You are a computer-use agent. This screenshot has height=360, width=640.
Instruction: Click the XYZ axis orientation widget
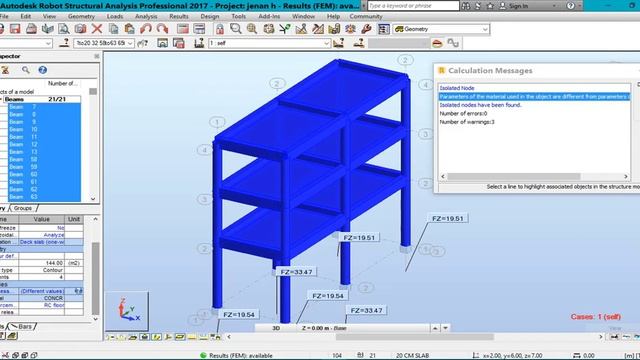[x=127, y=311]
